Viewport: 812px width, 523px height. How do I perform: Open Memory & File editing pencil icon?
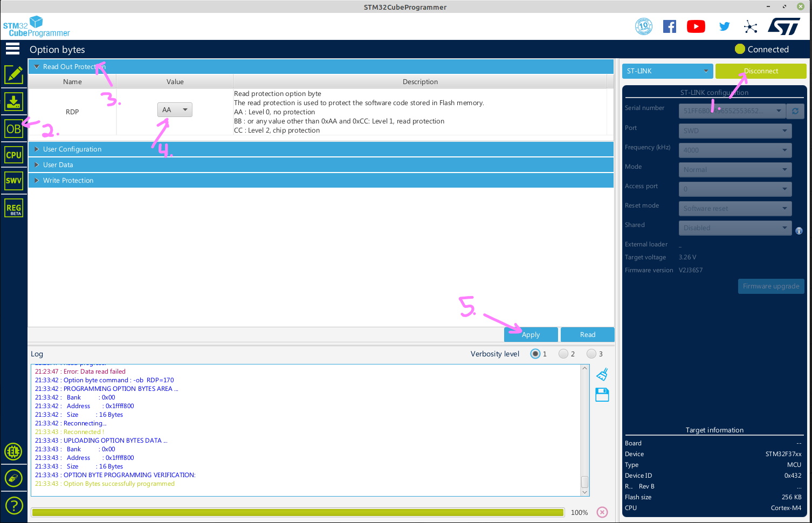(14, 75)
